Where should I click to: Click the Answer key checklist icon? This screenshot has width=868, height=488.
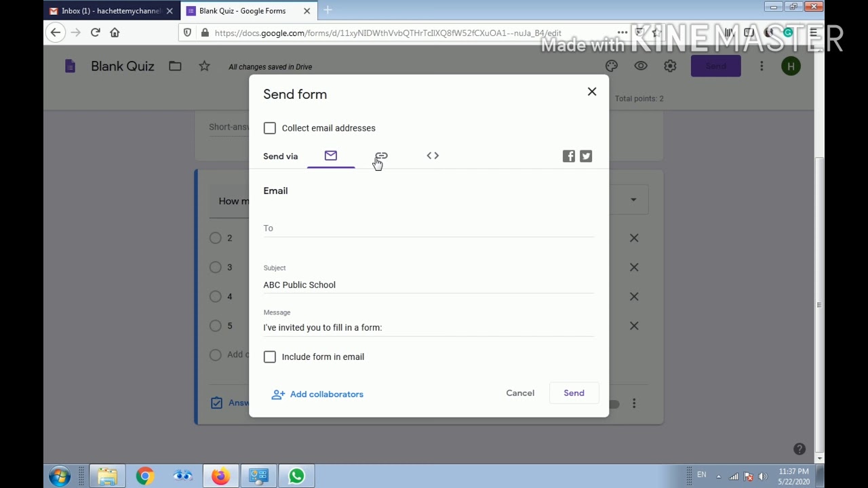click(216, 403)
